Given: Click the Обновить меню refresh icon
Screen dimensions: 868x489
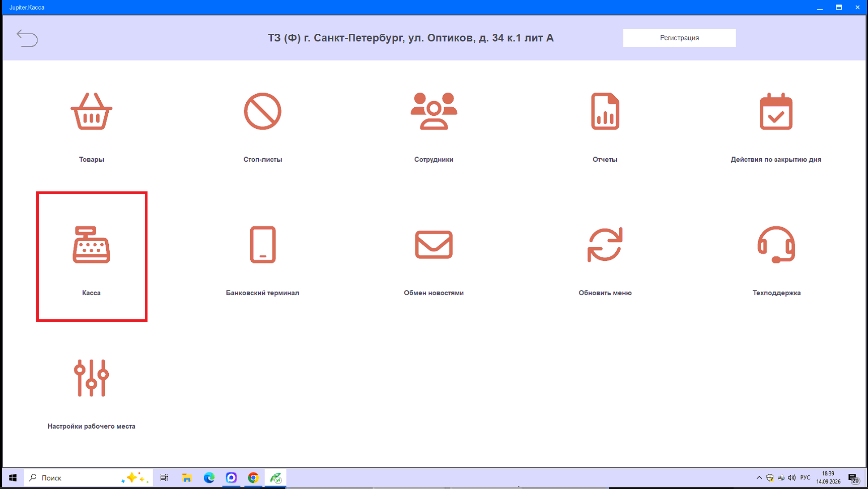Looking at the screenshot, I should (605, 245).
